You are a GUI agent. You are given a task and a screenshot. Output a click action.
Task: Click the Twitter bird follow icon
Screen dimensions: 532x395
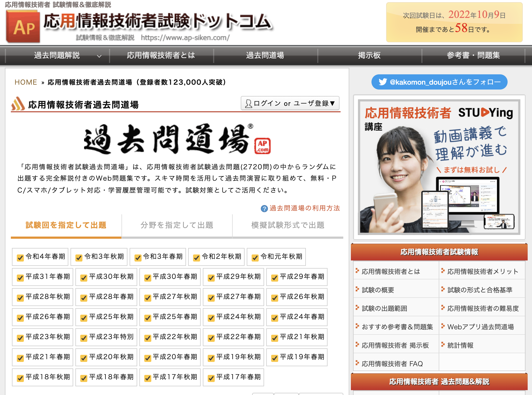pos(383,82)
